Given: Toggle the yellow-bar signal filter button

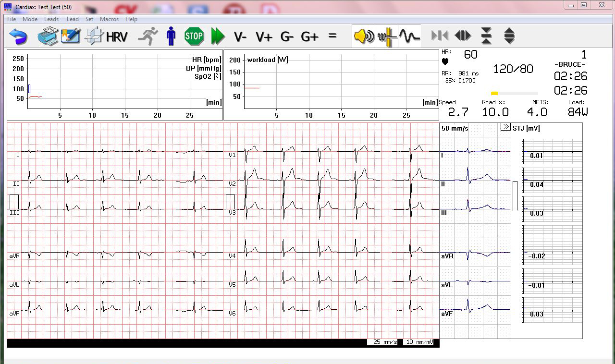Looking at the screenshot, I should pos(386,36).
